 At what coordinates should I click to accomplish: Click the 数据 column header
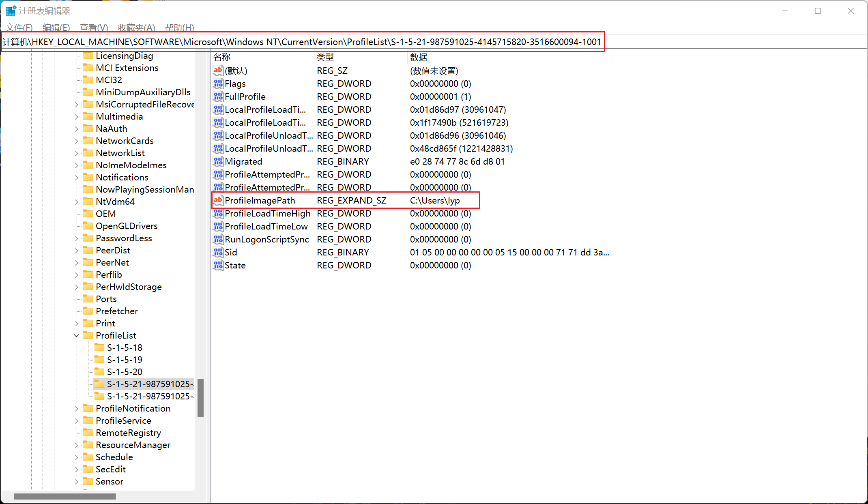(419, 57)
